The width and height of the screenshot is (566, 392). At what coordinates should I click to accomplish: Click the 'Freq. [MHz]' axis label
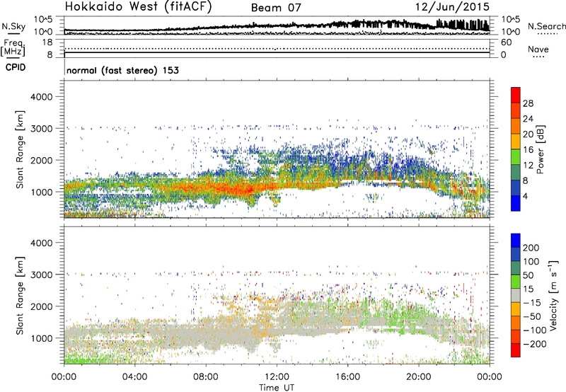coord(13,48)
